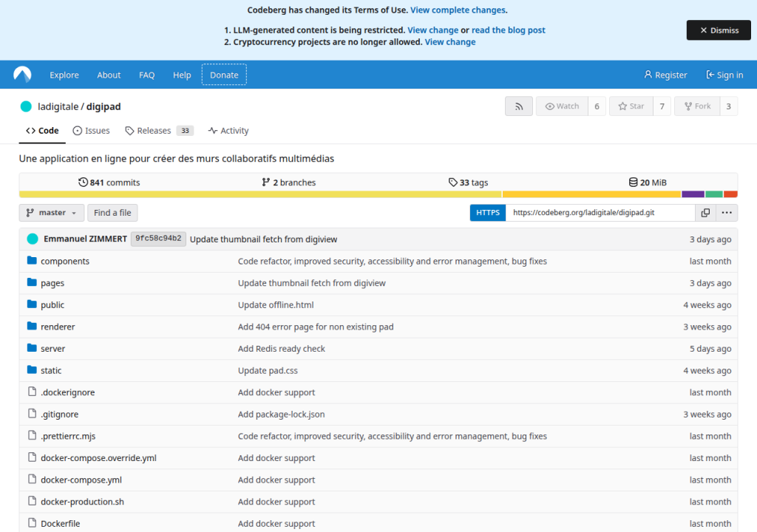
Task: Open the stargazers count 7
Action: tap(662, 106)
